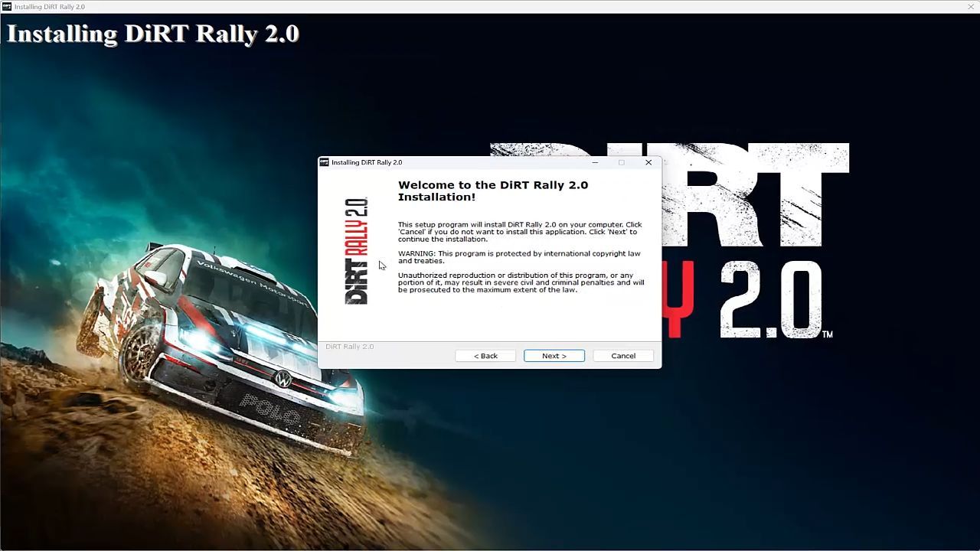Click the app icon in the outer window's title bar

(7, 7)
